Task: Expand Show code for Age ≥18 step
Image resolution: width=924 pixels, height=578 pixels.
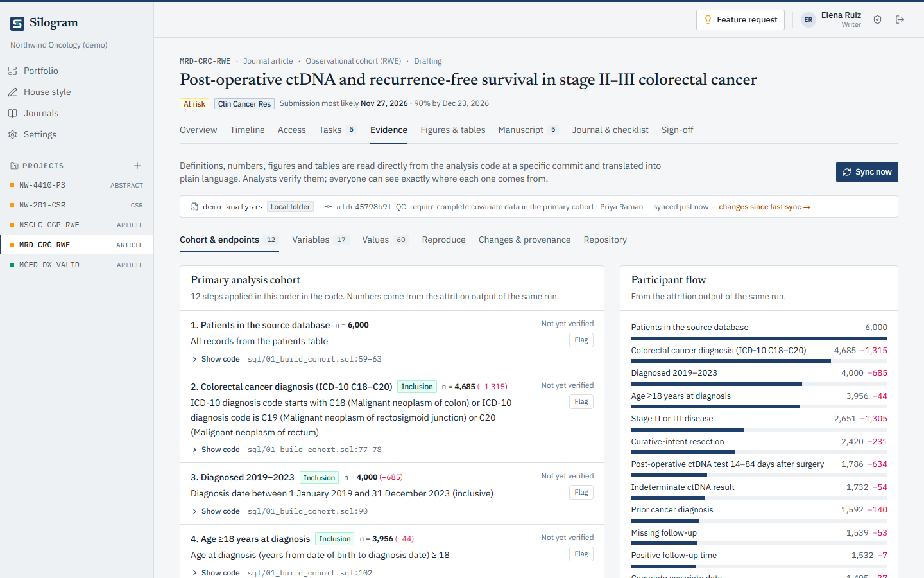Action: click(216, 572)
